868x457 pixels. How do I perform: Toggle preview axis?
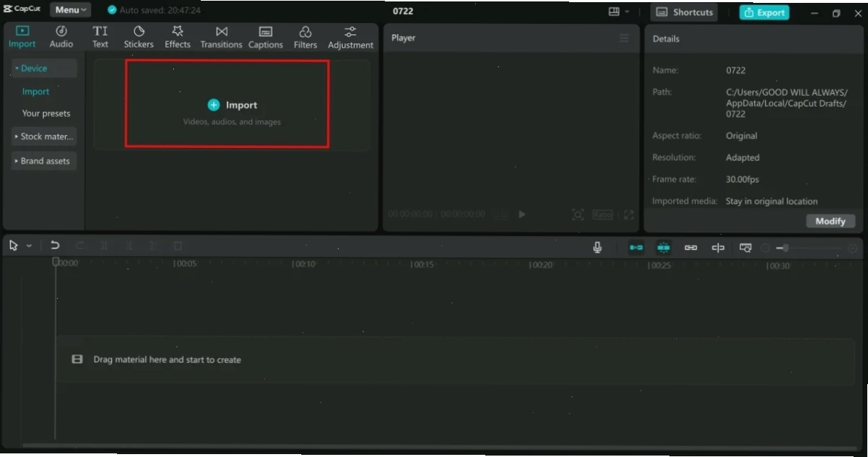(718, 248)
